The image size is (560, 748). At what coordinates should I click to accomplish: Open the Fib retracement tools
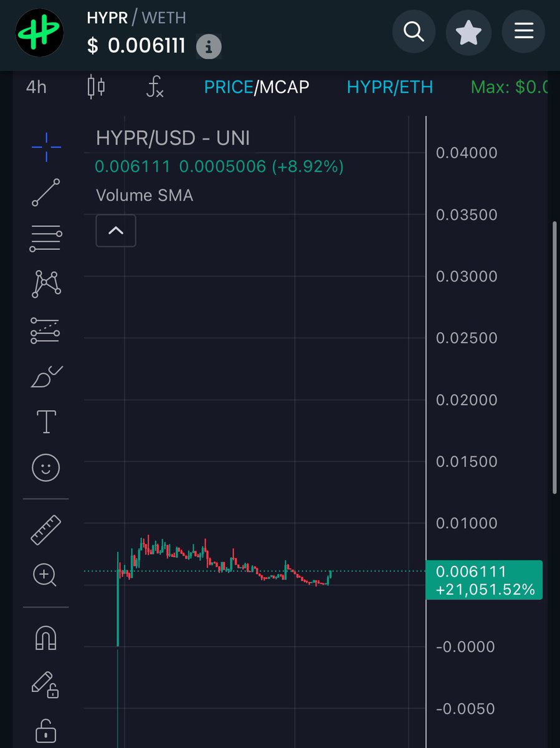[45, 238]
